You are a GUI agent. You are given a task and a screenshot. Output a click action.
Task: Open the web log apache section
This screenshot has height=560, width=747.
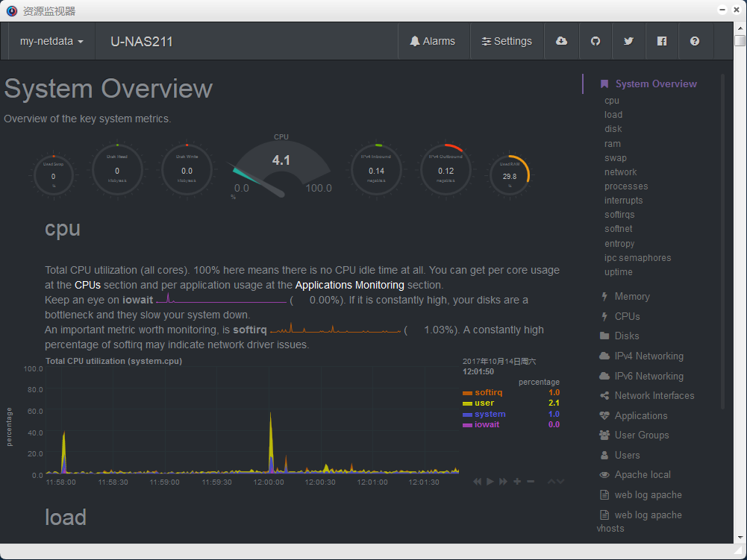click(x=641, y=495)
